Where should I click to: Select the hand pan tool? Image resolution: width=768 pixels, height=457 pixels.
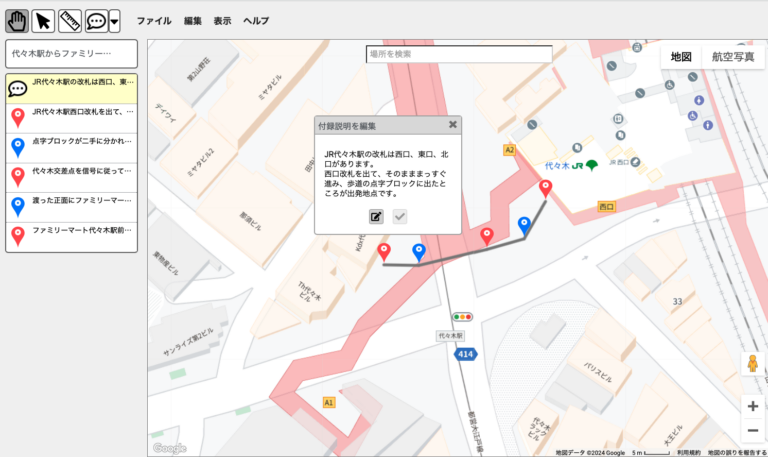[17, 22]
